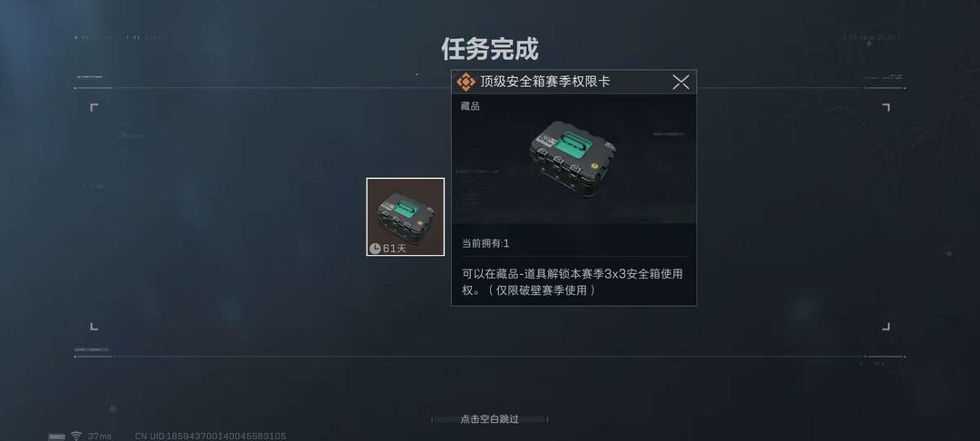Screen dimensions: 980x441
Task: Click the 任务完成 heading
Action: tap(490, 49)
